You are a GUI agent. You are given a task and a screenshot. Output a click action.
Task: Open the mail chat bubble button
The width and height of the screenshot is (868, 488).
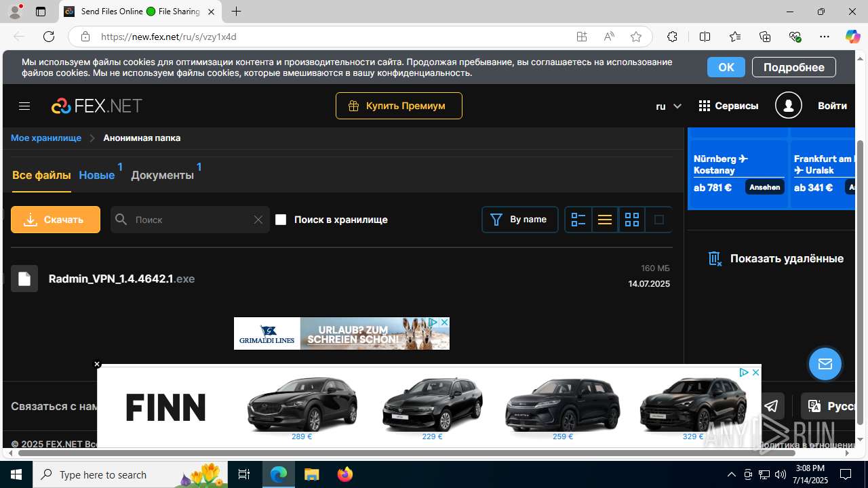click(x=825, y=364)
